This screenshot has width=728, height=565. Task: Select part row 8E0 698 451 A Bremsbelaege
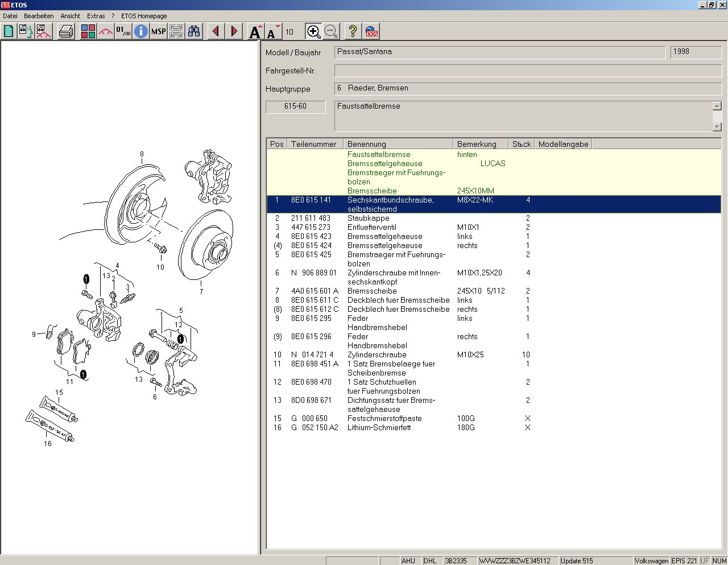(494, 368)
